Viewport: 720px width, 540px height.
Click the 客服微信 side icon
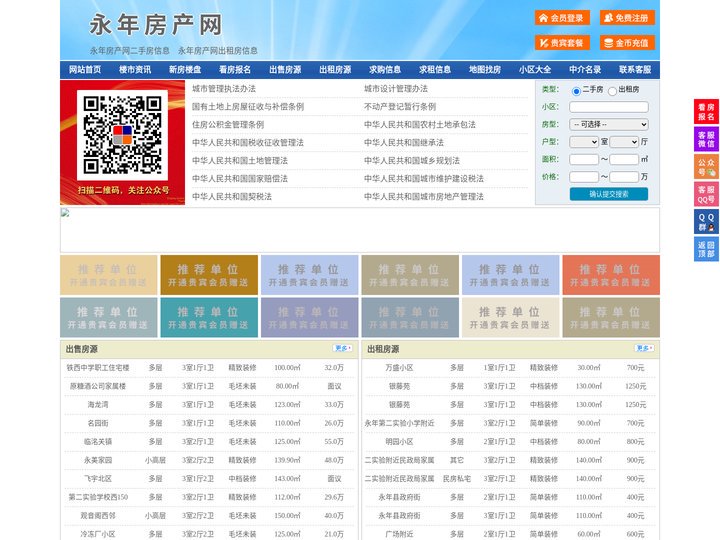(x=706, y=139)
